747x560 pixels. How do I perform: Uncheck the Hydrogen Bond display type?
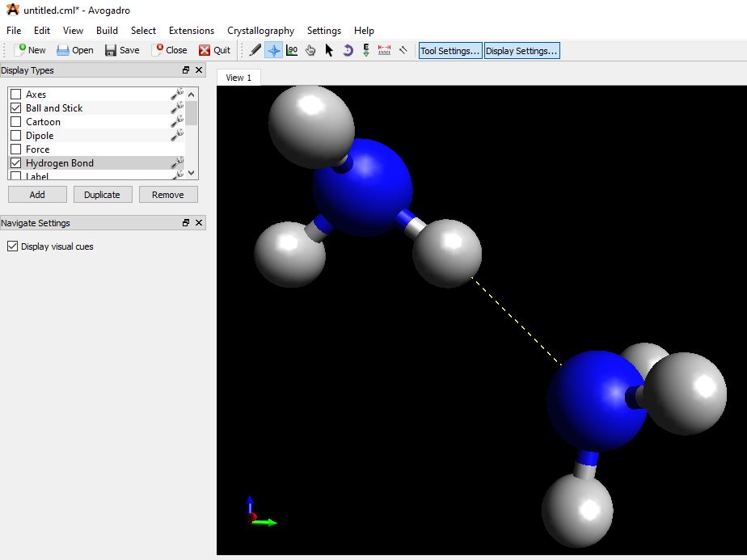click(15, 163)
